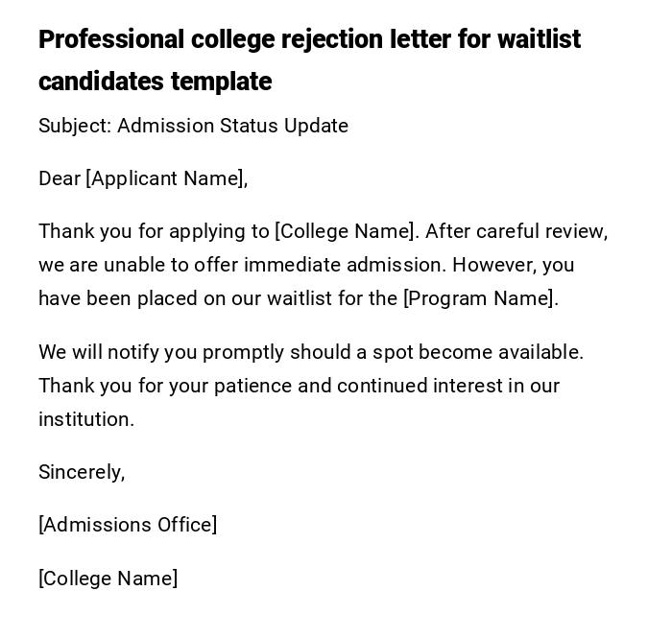Click 'We will notify you promptly' sentence
This screenshot has width=672, height=638.
(x=161, y=352)
